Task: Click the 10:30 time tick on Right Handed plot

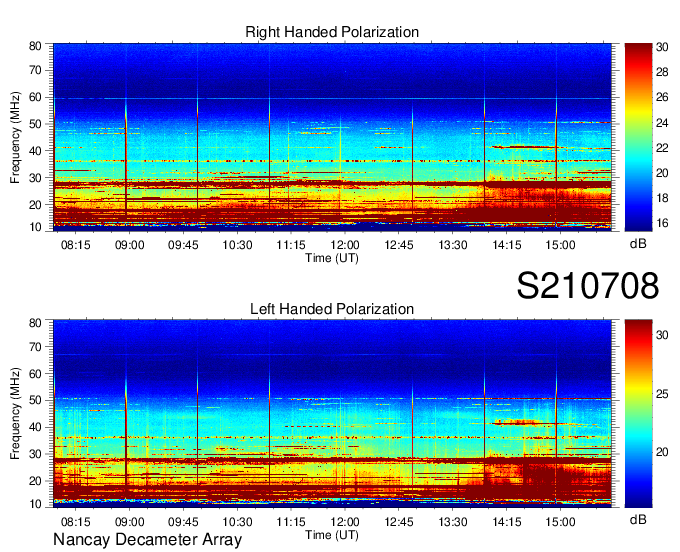Action: [x=237, y=245]
